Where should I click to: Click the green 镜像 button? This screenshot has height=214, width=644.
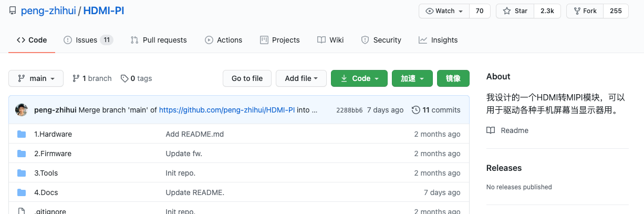coord(453,78)
